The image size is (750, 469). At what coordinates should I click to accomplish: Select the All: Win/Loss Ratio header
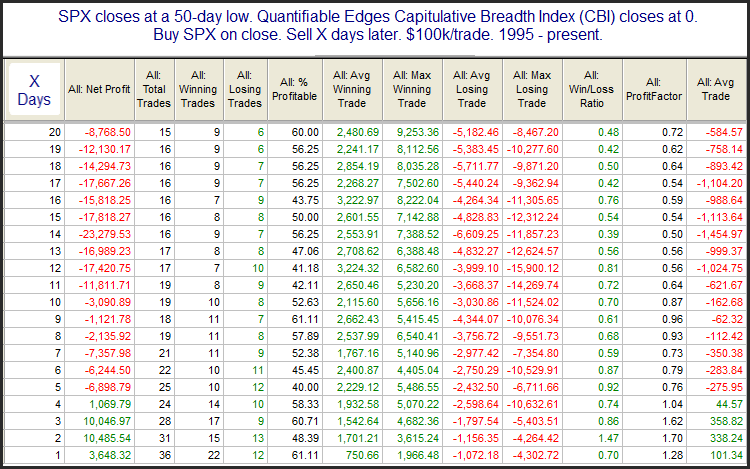coord(592,89)
